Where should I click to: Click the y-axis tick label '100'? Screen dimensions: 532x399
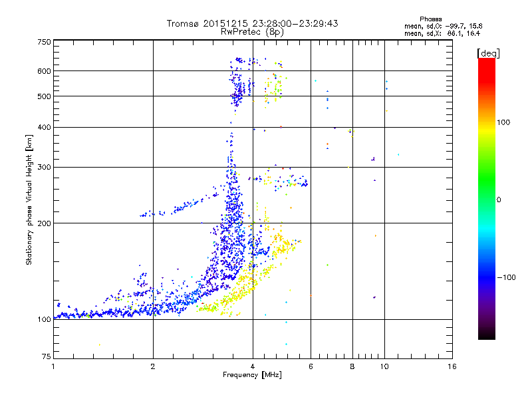(x=44, y=320)
